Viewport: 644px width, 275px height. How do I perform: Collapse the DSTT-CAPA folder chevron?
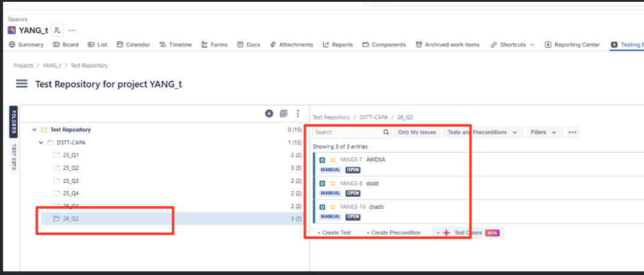40,143
